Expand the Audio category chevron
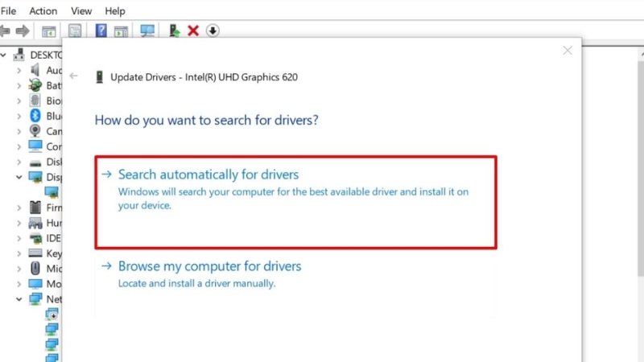 pos(19,71)
